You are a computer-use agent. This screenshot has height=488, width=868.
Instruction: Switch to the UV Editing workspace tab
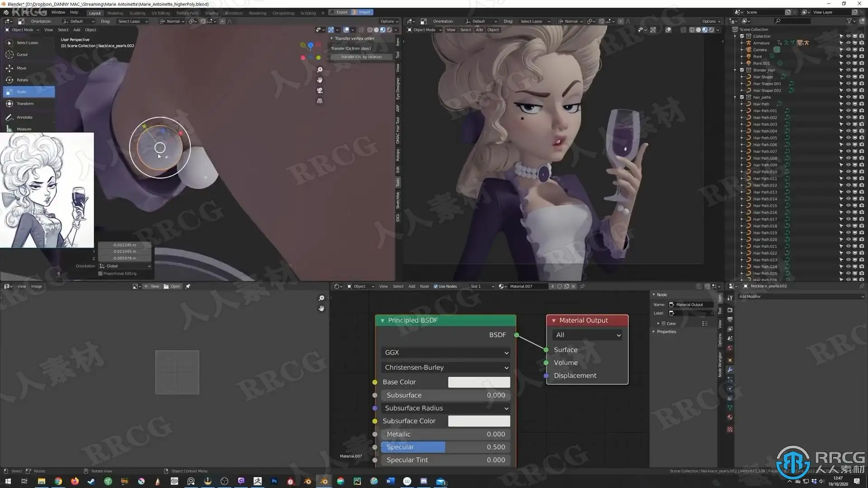point(160,13)
